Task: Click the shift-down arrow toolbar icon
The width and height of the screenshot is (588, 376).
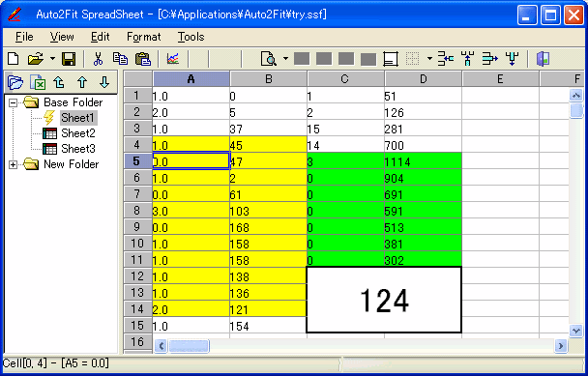Action: (x=512, y=59)
